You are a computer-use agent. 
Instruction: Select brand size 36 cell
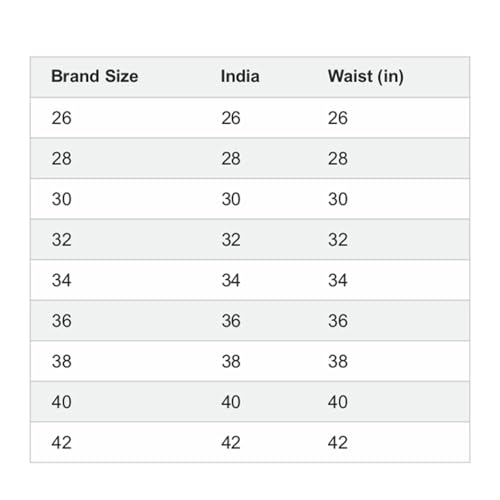click(x=61, y=321)
